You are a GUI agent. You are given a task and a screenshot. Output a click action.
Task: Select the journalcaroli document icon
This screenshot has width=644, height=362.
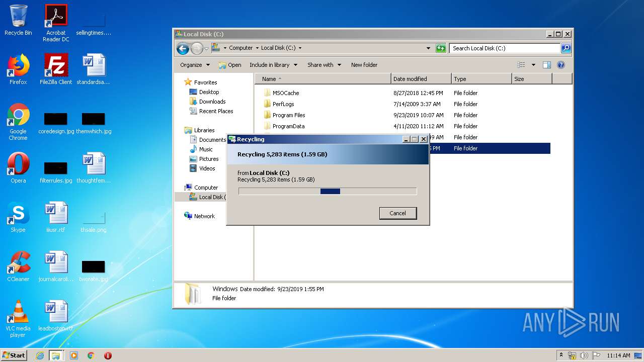(x=56, y=266)
